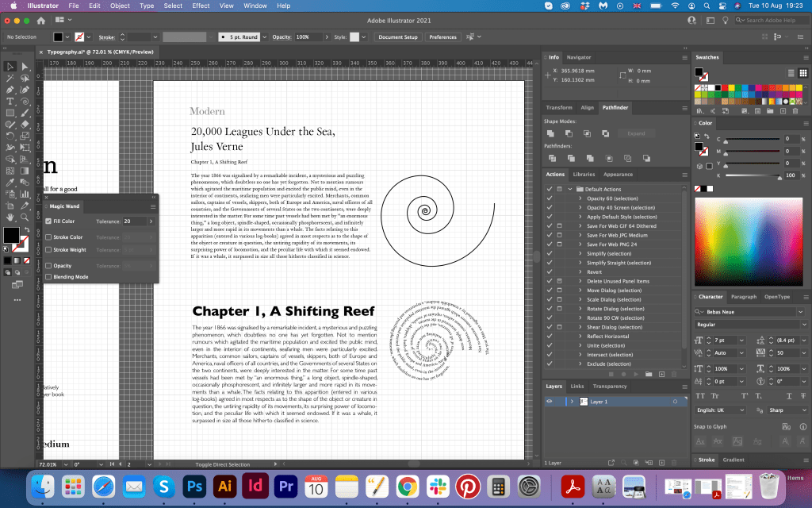Pick the Eyedropper tool
Screen dimensions: 812x508
click(x=10, y=182)
